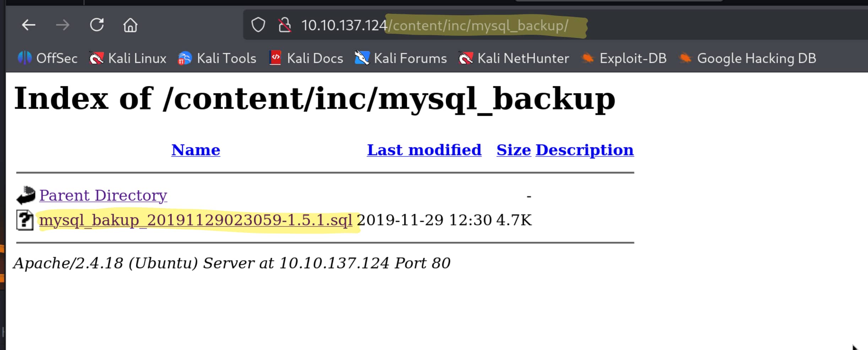Sort the listing by Size
This screenshot has width=868, height=350.
tap(514, 150)
